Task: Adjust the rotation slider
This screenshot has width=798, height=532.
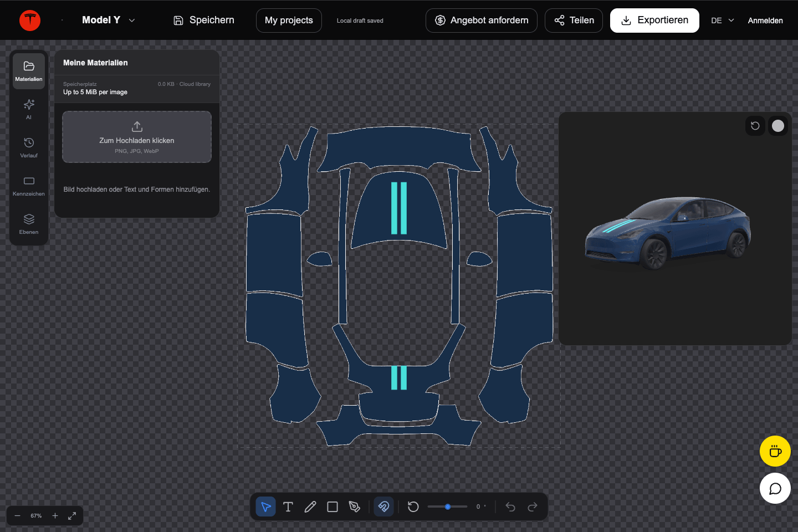Action: (x=447, y=507)
